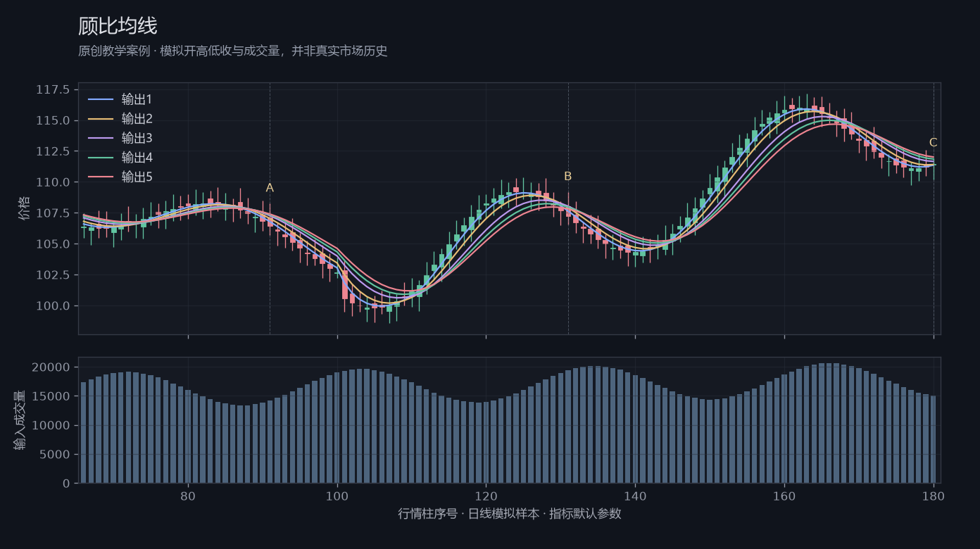Click the 价格 axis label
Screen dimensions: 980x549
pyautogui.click(x=25, y=208)
